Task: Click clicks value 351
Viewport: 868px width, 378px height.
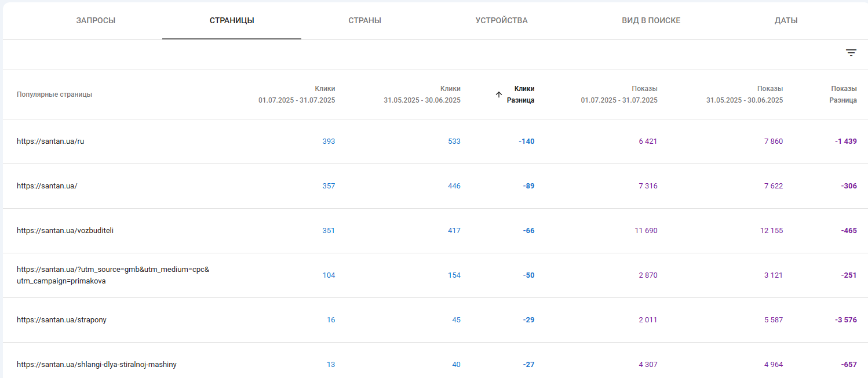Action: coord(329,231)
